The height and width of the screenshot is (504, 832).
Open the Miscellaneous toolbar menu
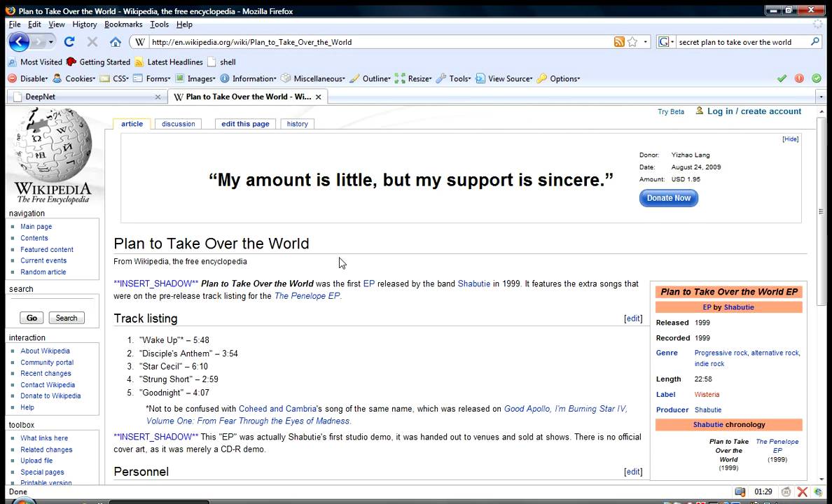[313, 78]
